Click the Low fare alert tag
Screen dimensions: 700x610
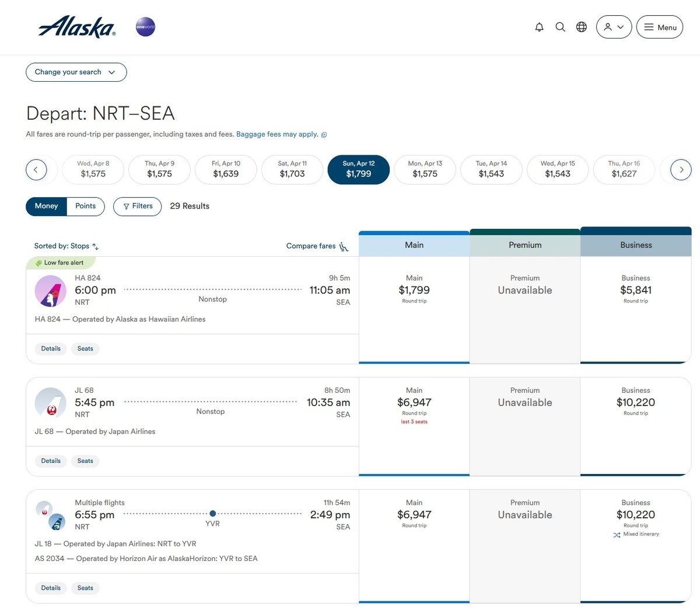61,263
